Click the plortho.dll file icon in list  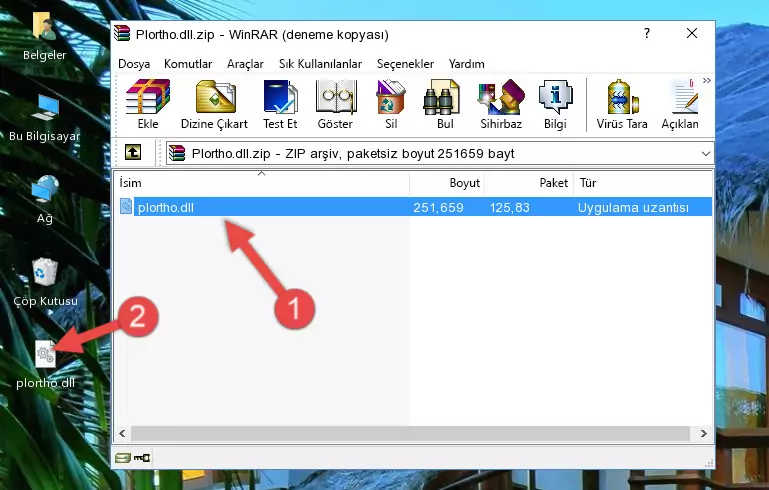(x=126, y=206)
